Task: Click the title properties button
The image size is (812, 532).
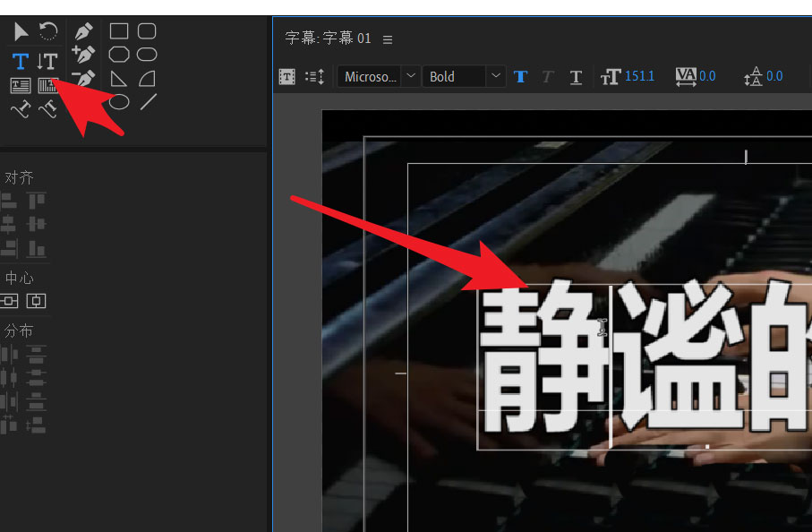Action: coord(286,77)
